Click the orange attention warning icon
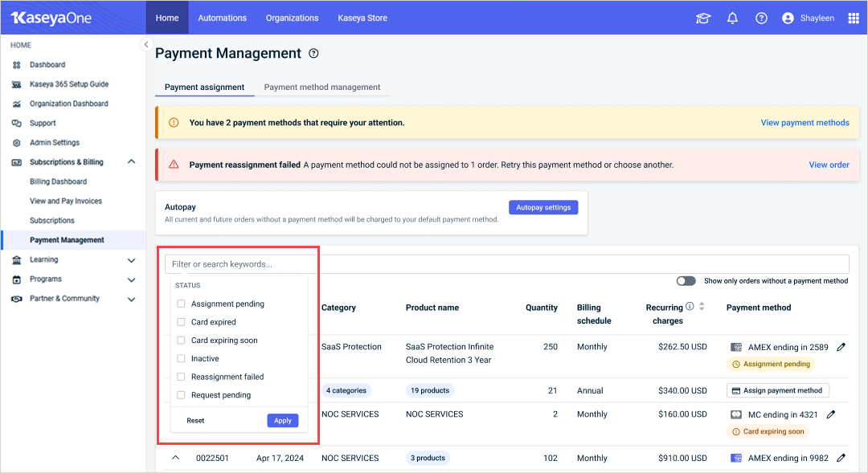Viewport: 868px width, 473px height. [x=174, y=122]
